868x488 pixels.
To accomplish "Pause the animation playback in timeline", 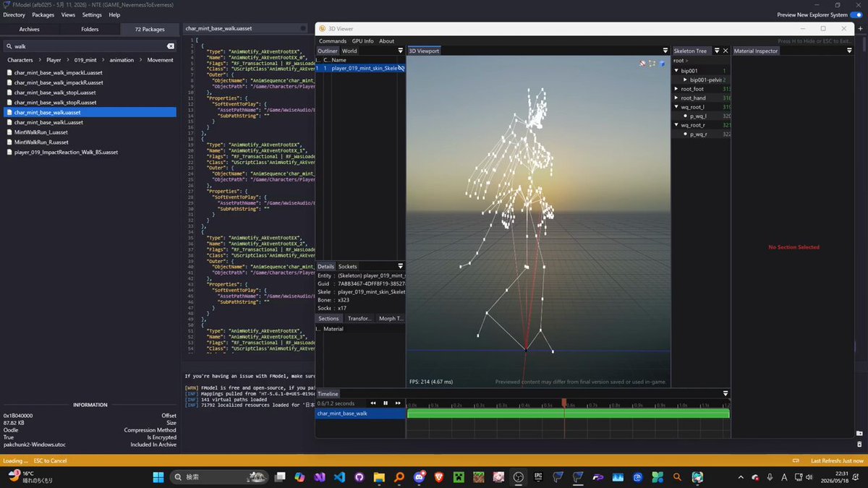I will click(x=386, y=403).
